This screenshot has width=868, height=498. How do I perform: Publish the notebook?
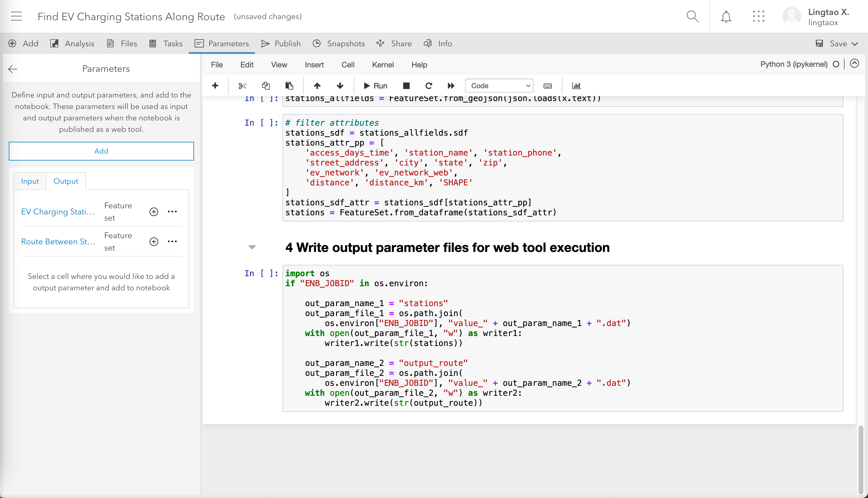pyautogui.click(x=281, y=43)
